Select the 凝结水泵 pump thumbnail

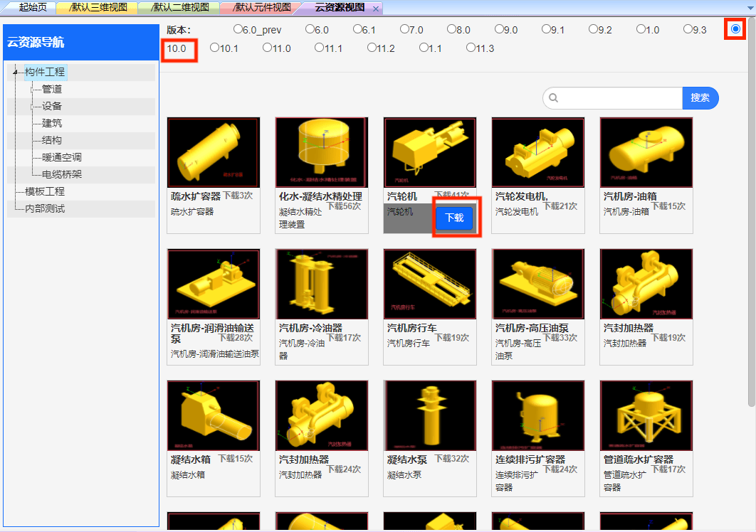click(429, 415)
